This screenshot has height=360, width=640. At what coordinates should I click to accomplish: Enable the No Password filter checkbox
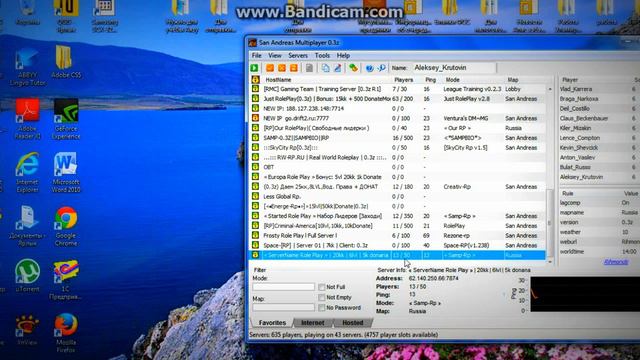point(322,307)
